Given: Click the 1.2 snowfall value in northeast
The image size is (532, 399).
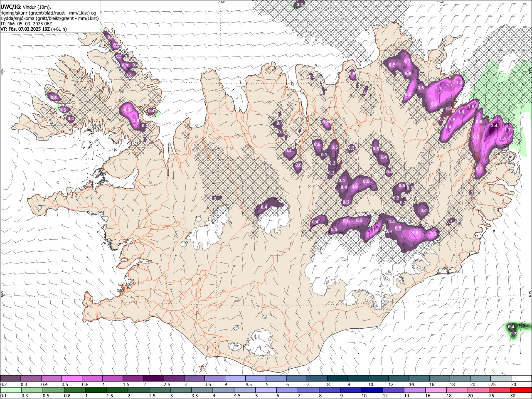Looking at the screenshot, I should tap(459, 83).
